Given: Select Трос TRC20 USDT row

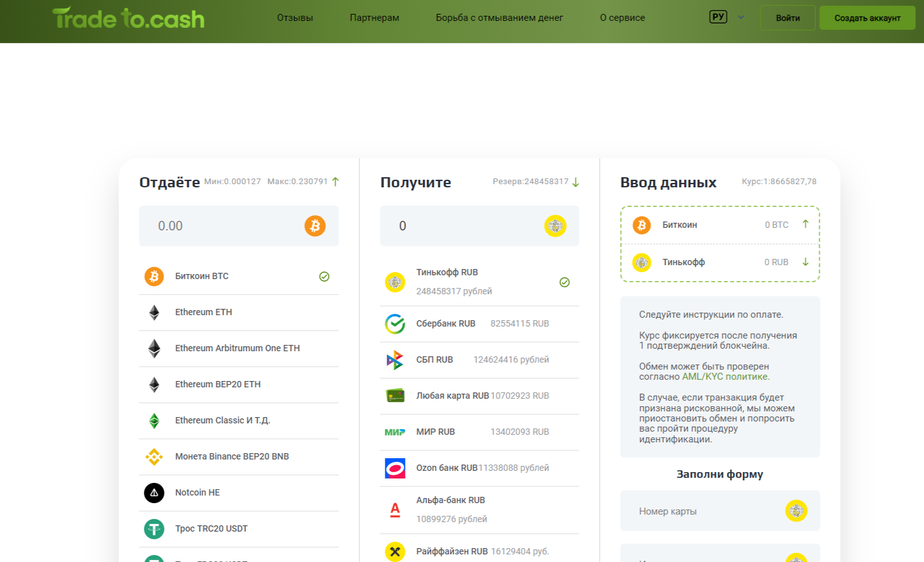Looking at the screenshot, I should coord(239,529).
